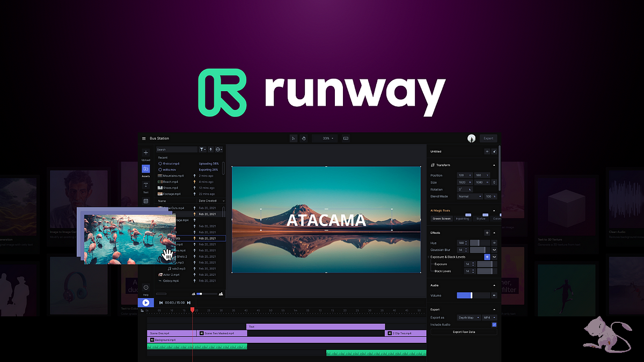This screenshot has width=644, height=362.
Task: Click the Help icon in sidebar
Action: coord(145,287)
